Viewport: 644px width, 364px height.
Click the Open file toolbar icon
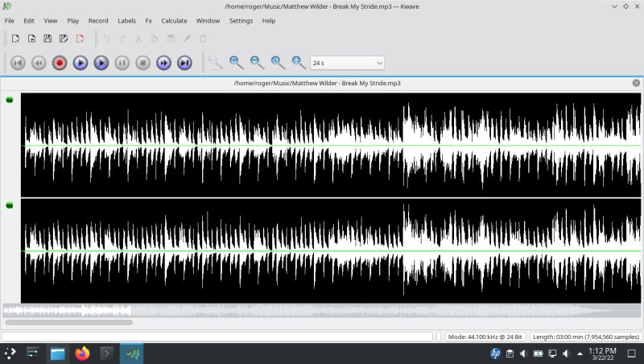31,39
